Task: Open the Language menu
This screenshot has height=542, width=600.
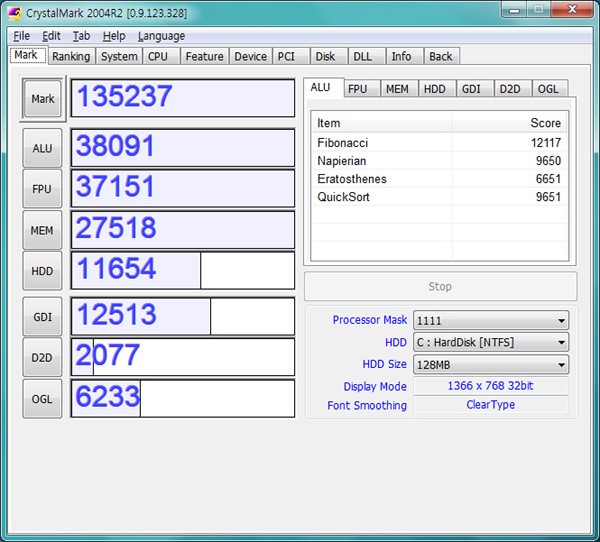Action: click(161, 36)
